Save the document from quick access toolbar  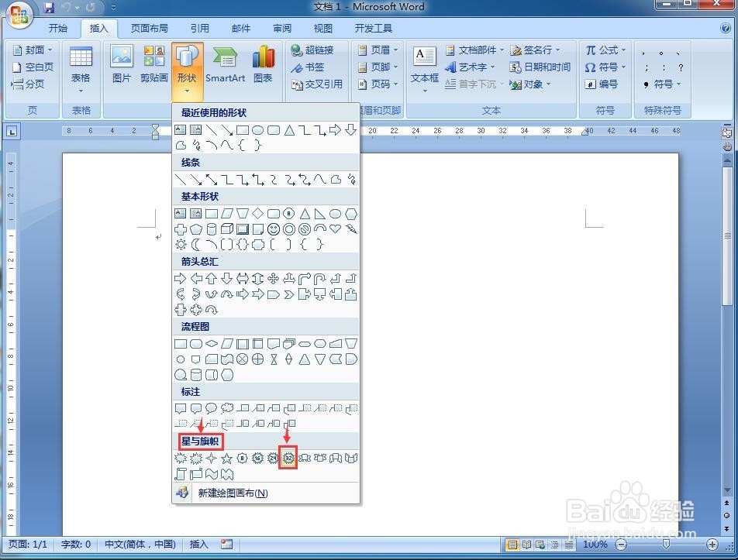click(49, 7)
